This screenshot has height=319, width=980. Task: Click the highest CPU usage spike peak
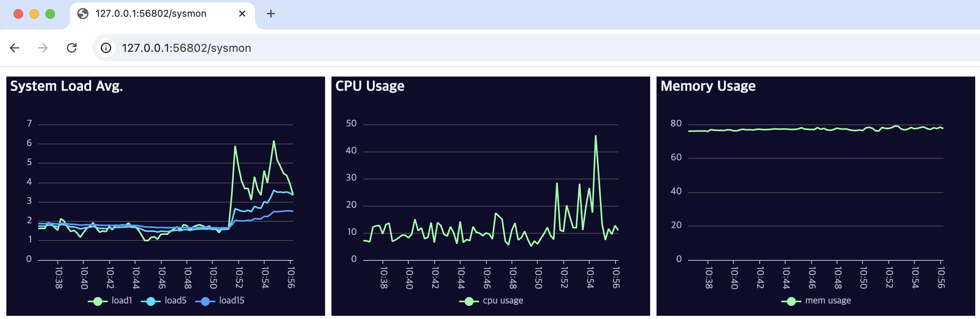pos(596,136)
